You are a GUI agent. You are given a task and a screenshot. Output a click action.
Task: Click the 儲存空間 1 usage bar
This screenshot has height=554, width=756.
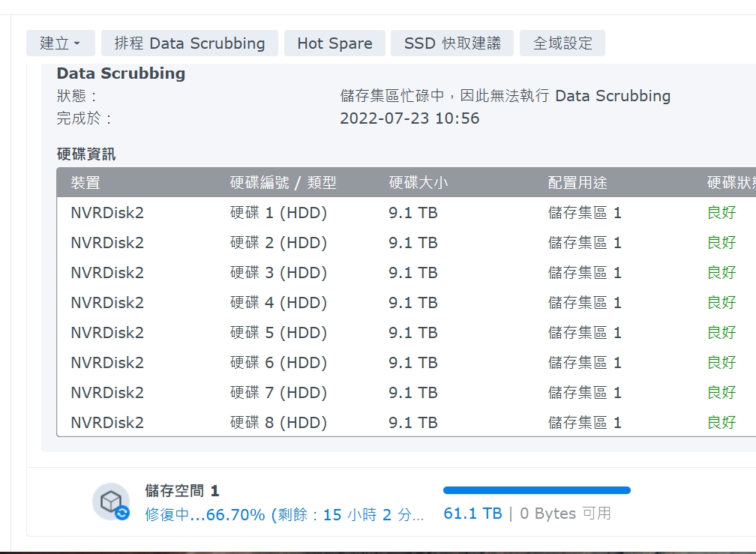[x=536, y=490]
